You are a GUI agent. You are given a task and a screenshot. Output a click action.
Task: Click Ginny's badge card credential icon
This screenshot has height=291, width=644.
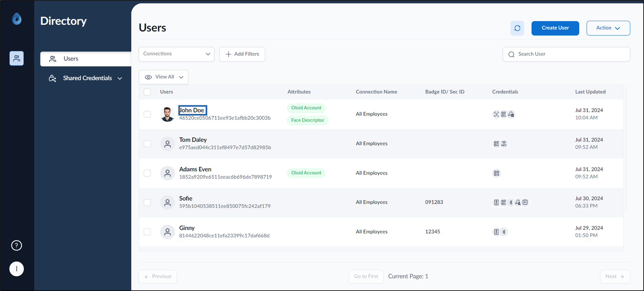point(496,232)
